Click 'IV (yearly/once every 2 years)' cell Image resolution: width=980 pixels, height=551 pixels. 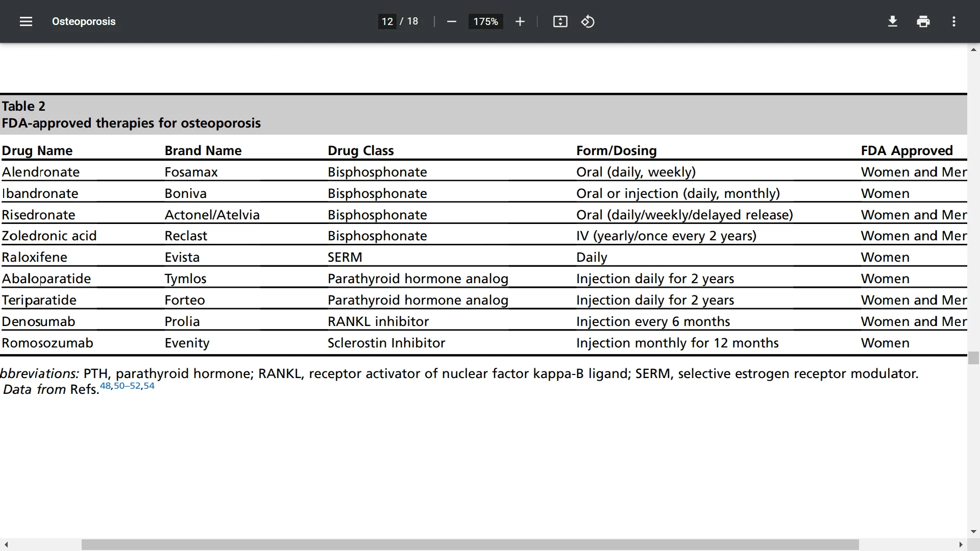667,236
